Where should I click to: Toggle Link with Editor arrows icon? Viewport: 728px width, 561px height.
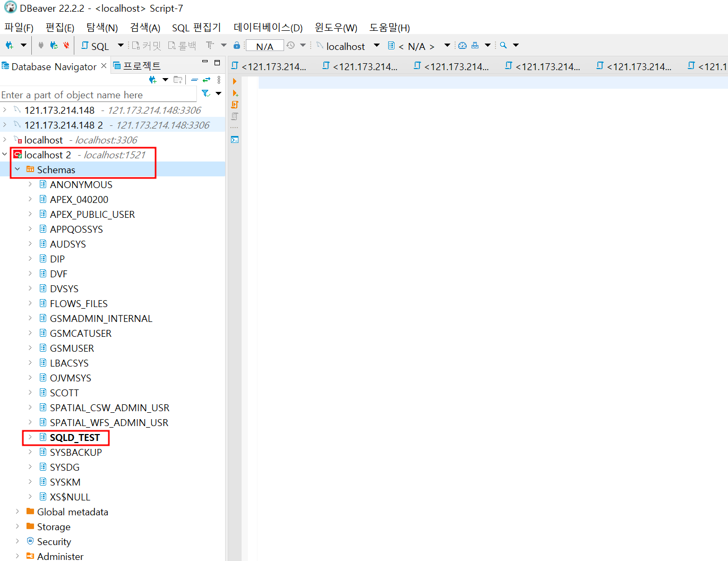click(x=207, y=80)
